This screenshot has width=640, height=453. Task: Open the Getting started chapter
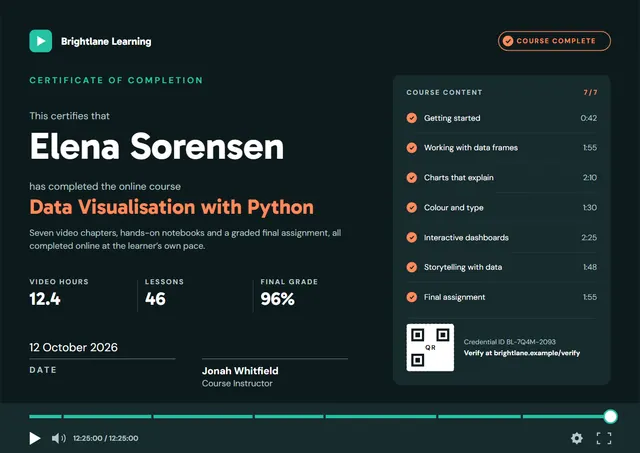click(501, 118)
